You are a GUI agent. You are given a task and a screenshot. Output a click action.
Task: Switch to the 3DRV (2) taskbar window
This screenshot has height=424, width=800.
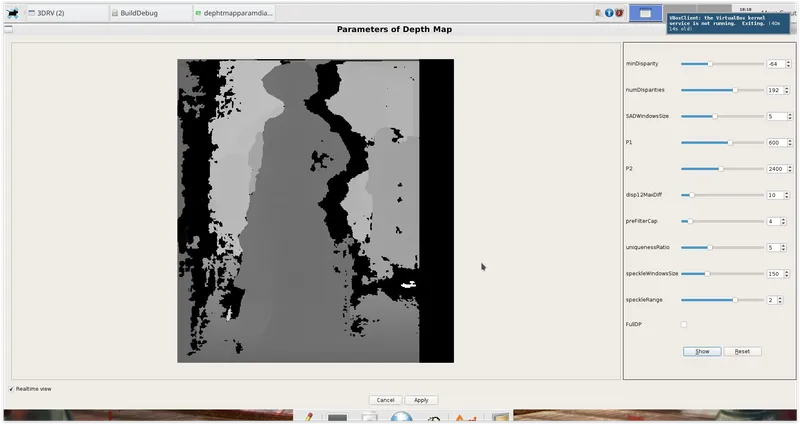coord(67,13)
